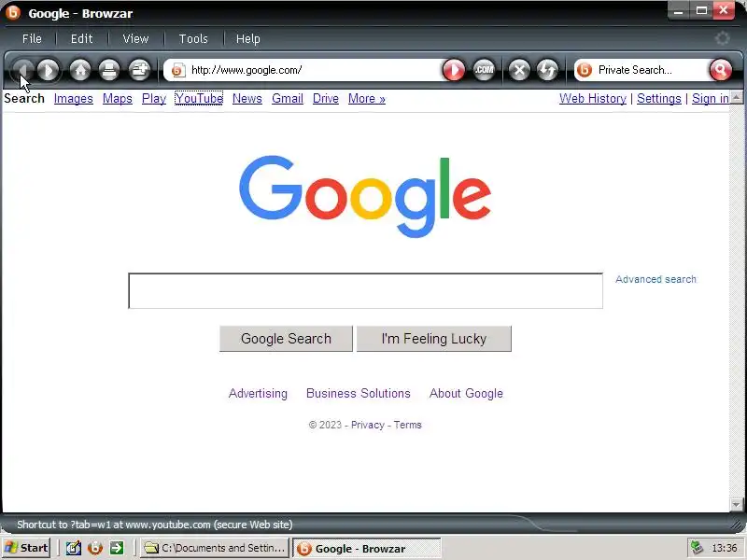
Task: Click the Show Desktop quick launch icon
Action: (x=74, y=548)
